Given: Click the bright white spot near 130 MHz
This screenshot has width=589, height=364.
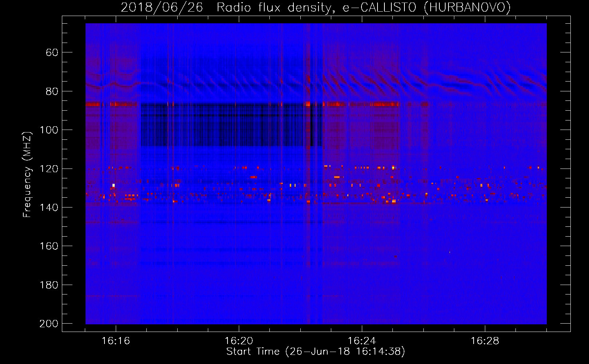Looking at the screenshot, I should point(114,185).
